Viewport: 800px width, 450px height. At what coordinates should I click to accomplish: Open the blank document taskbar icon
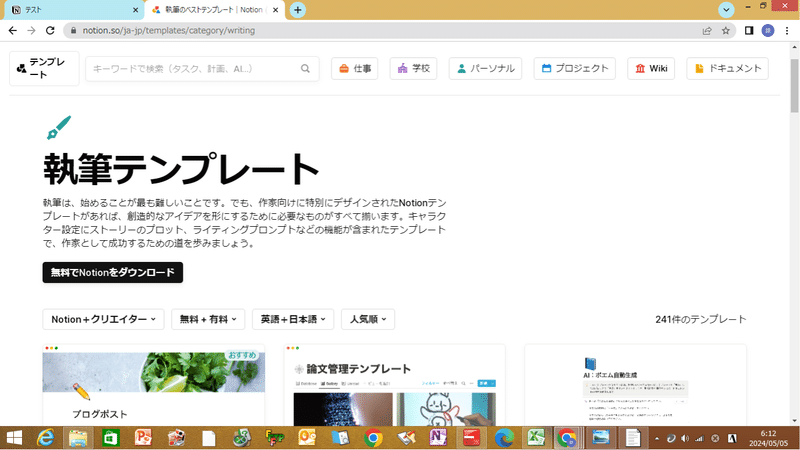209,438
